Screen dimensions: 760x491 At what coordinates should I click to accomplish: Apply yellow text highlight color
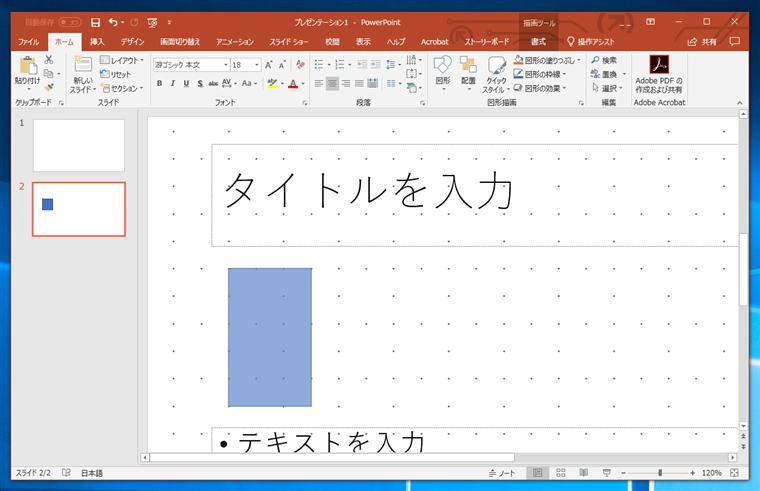coord(272,83)
